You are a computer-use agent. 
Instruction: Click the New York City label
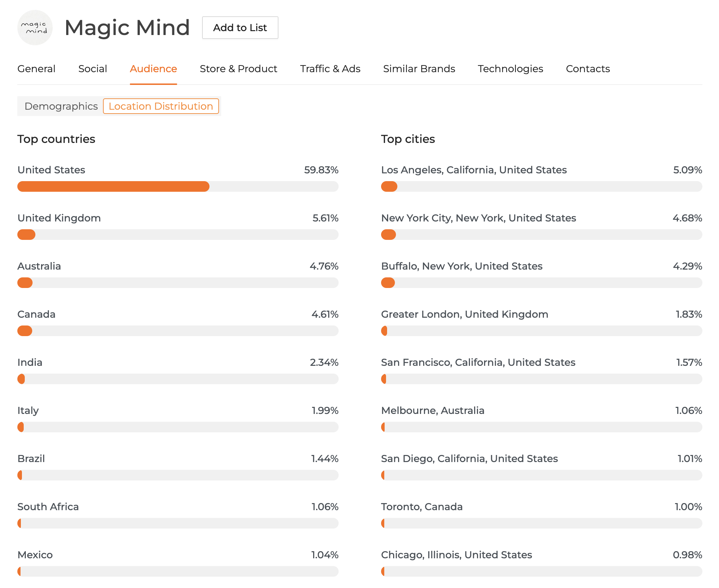(478, 218)
